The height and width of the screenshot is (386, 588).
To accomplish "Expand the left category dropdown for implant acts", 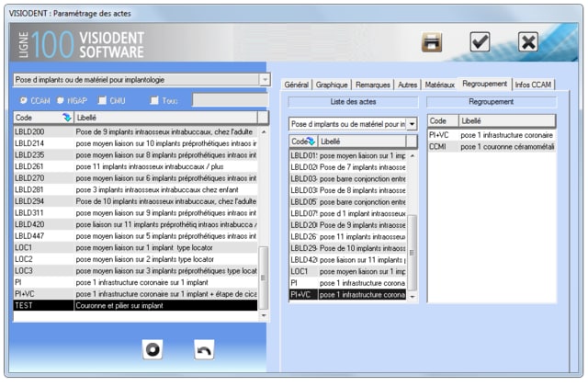I will click(265, 80).
